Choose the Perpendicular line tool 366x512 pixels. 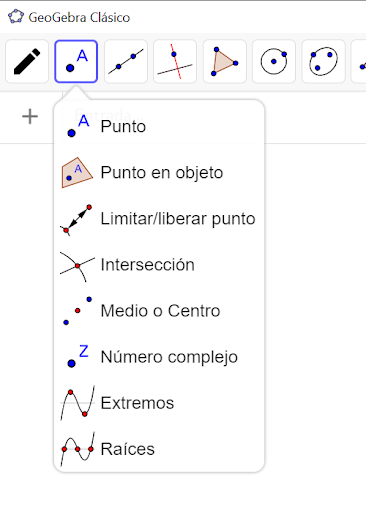pos(175,61)
